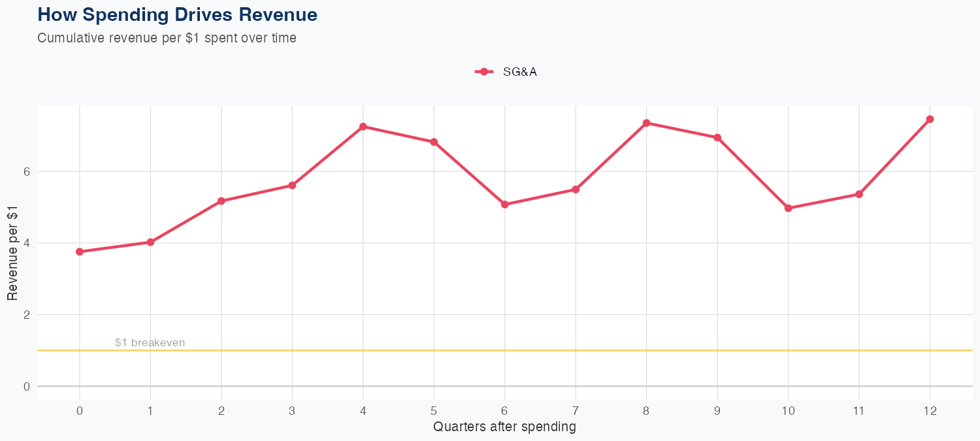980x441 pixels.
Task: Click the "$1 breakeven" annotation label
Action: [x=150, y=342]
